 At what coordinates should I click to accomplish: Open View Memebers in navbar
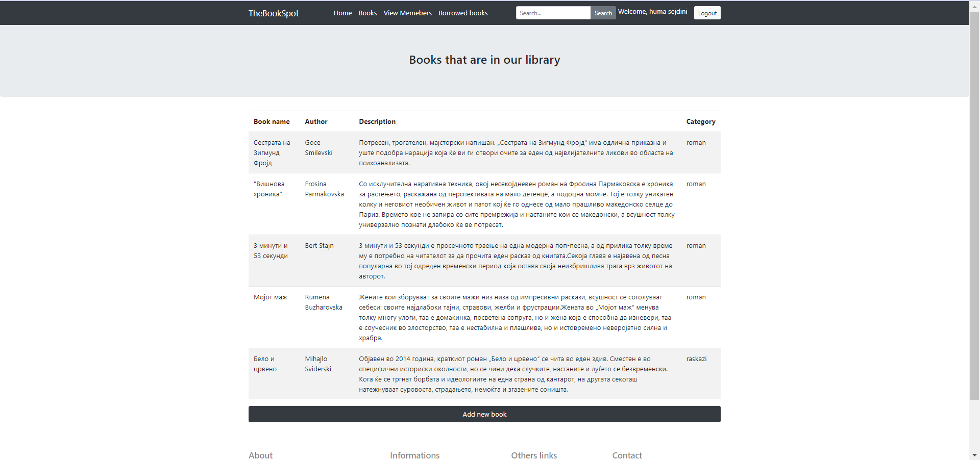(407, 13)
